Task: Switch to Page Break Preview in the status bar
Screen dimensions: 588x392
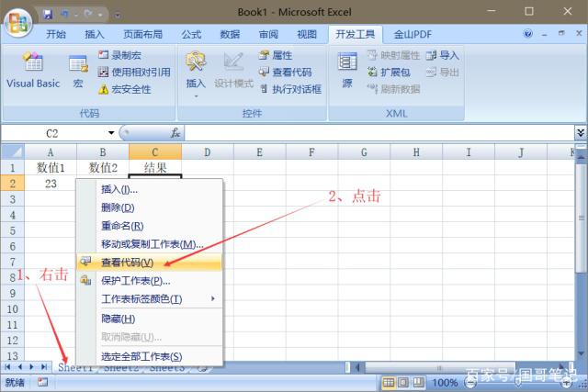Action: pyautogui.click(x=418, y=382)
